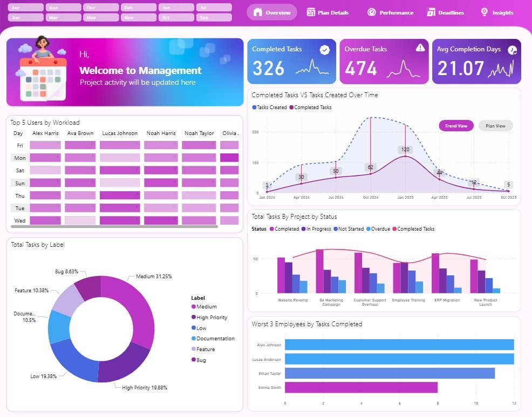Click the Documentation swatch in Label legend

[193, 339]
